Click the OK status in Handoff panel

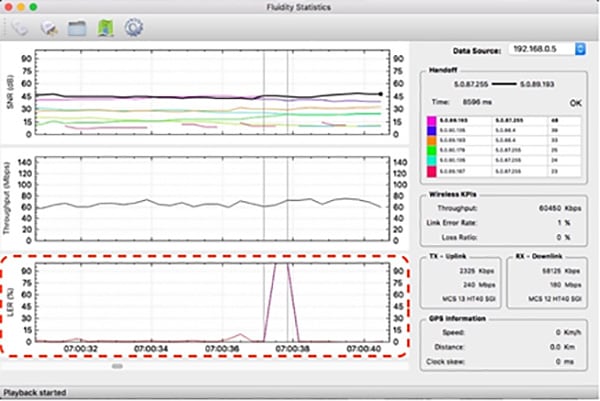coord(574,102)
